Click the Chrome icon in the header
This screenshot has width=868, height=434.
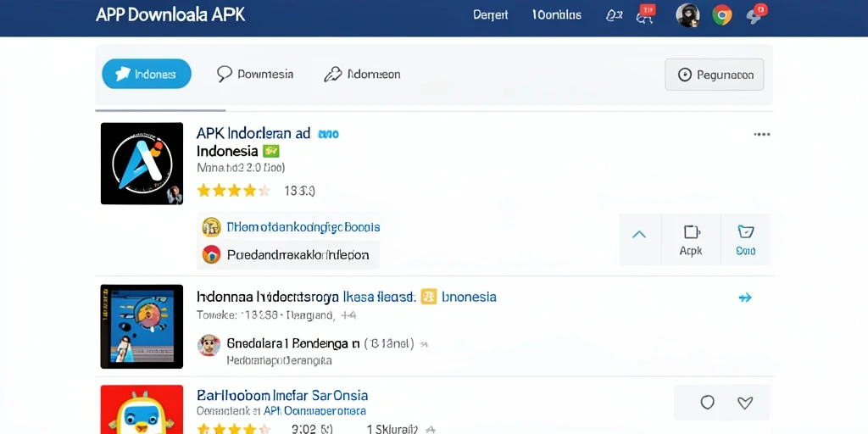(x=722, y=15)
